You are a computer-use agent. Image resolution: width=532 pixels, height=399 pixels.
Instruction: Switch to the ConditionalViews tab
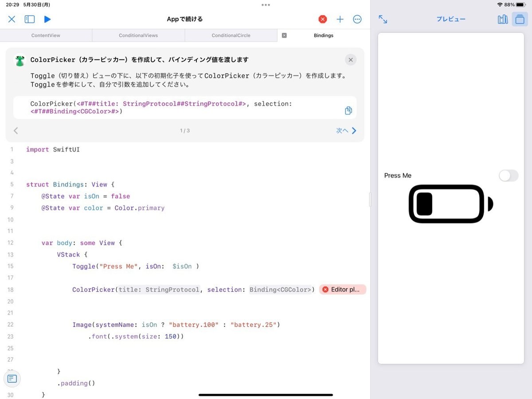pyautogui.click(x=138, y=35)
